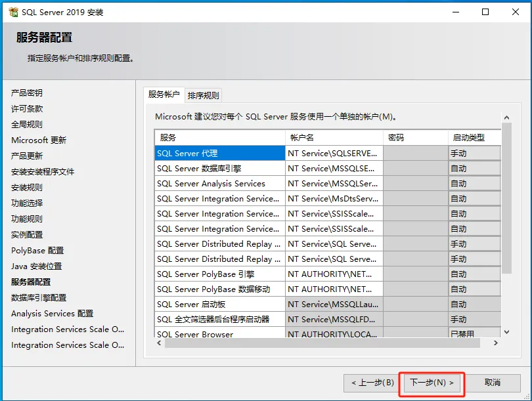532x401 pixels.
Task: Click the 启动类型 column header
Action: point(475,138)
